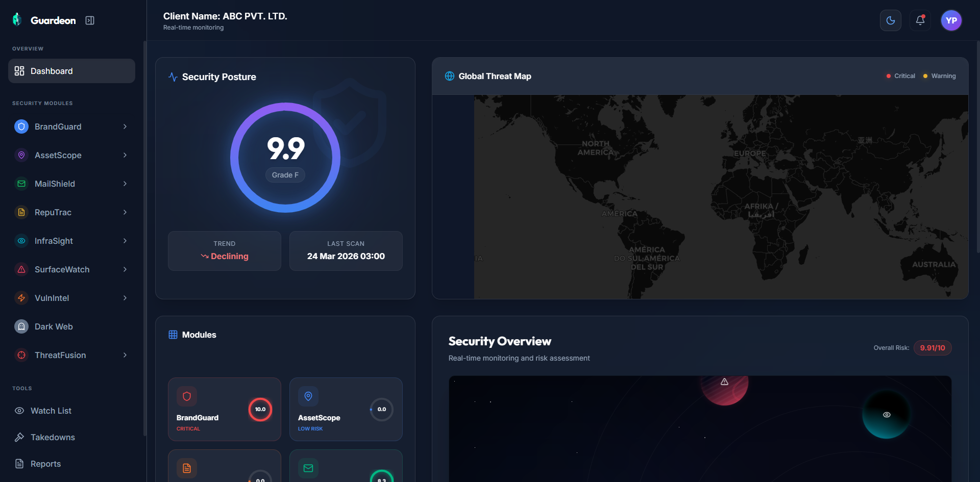This screenshot has width=980, height=482.
Task: Click the Global Threat Map globe icon
Action: pos(450,76)
